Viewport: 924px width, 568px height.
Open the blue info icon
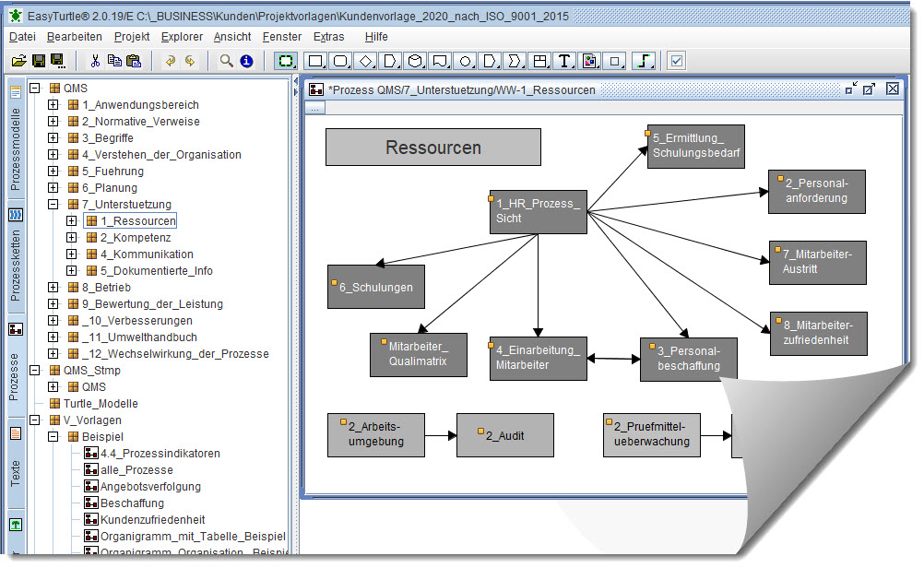(246, 61)
